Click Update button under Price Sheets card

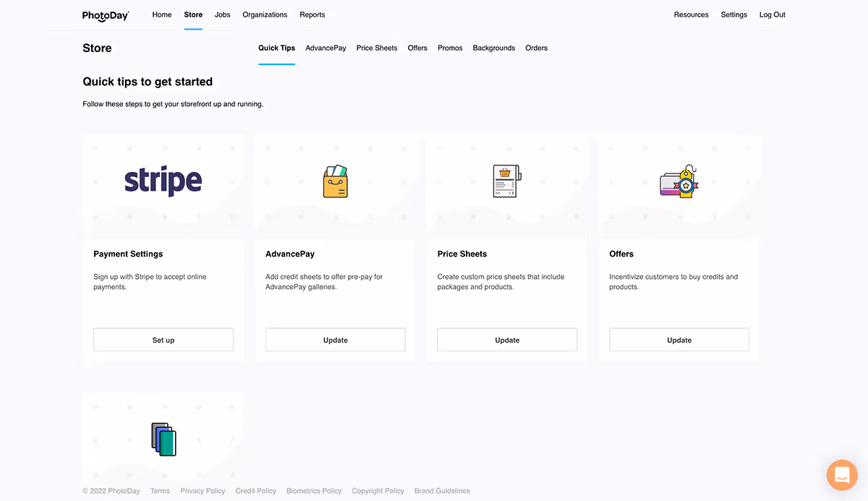tap(507, 340)
